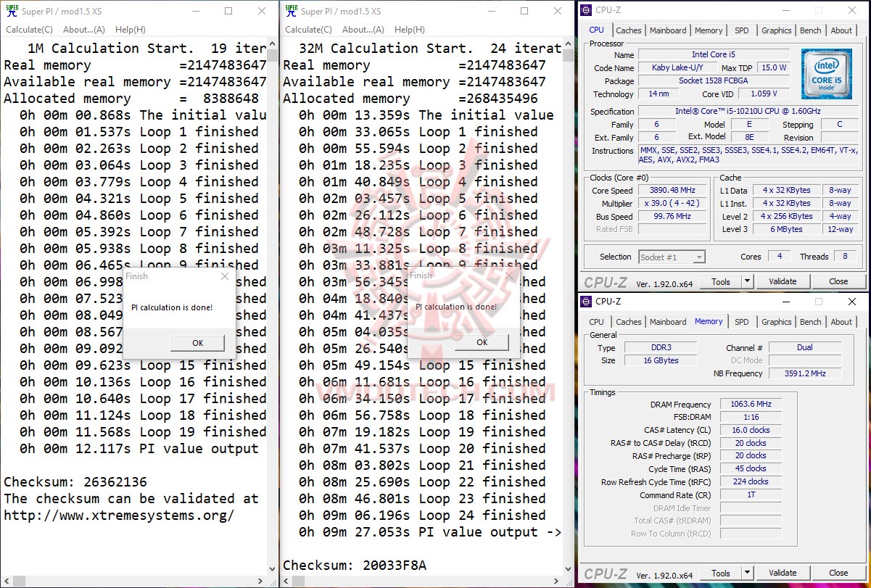Open Calculate menu in 1M Super PI window
871x588 pixels.
[29, 30]
